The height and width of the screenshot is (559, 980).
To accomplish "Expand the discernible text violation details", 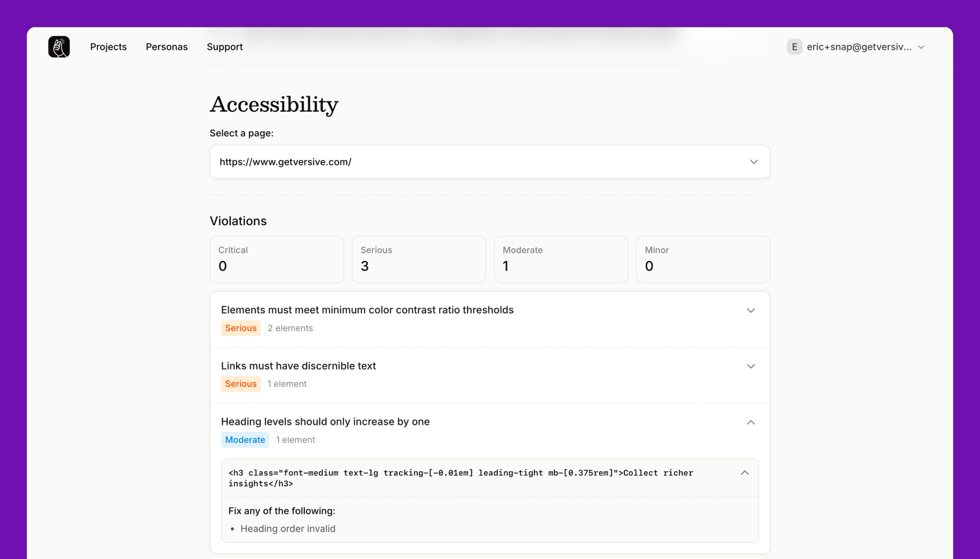I will (x=751, y=366).
